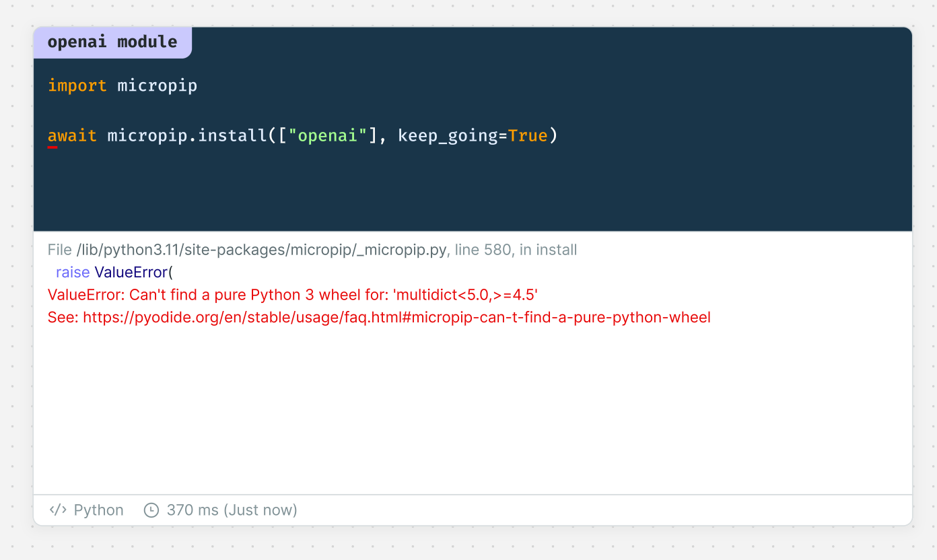The width and height of the screenshot is (937, 560).
Task: Click the 'import micropip' code line
Action: click(123, 86)
